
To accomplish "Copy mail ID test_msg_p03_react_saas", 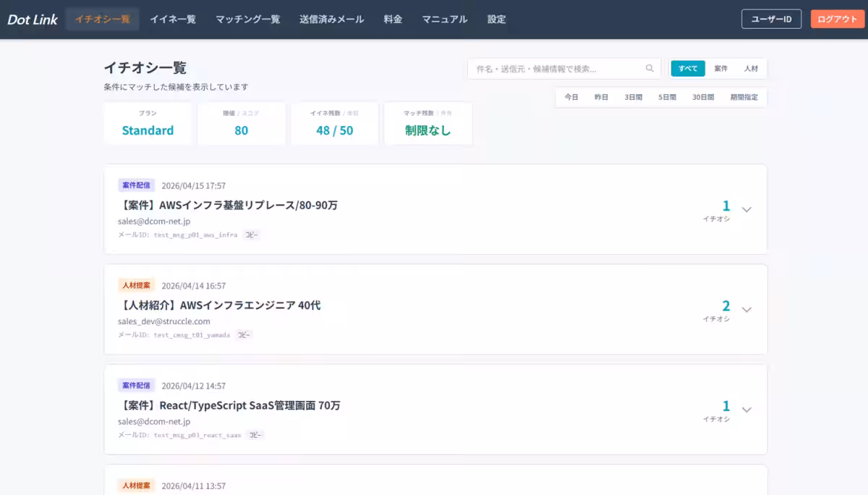I will (255, 435).
